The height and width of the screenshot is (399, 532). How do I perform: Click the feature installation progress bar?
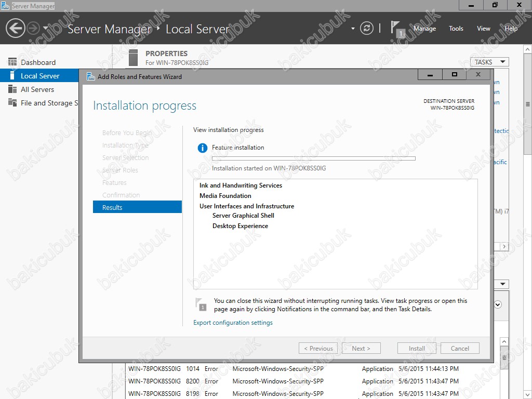click(313, 158)
